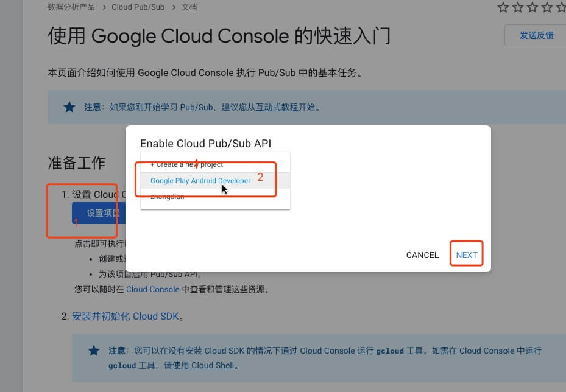Go to the Cloud Pub/Sub breadcrumb
Viewport: 566px width, 392px height.
coord(138,7)
